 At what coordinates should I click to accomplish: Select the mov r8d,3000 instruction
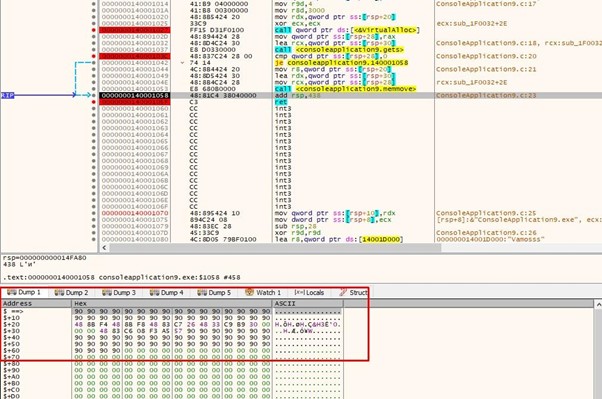[x=299, y=10]
